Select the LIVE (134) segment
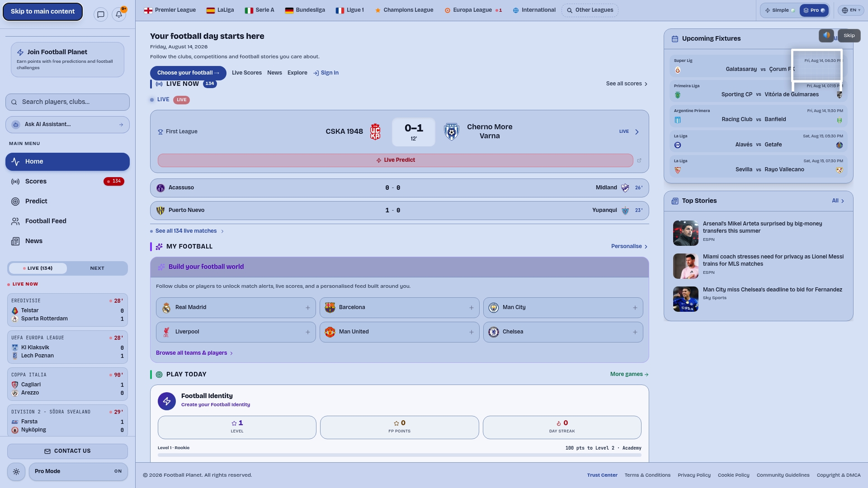 click(38, 268)
